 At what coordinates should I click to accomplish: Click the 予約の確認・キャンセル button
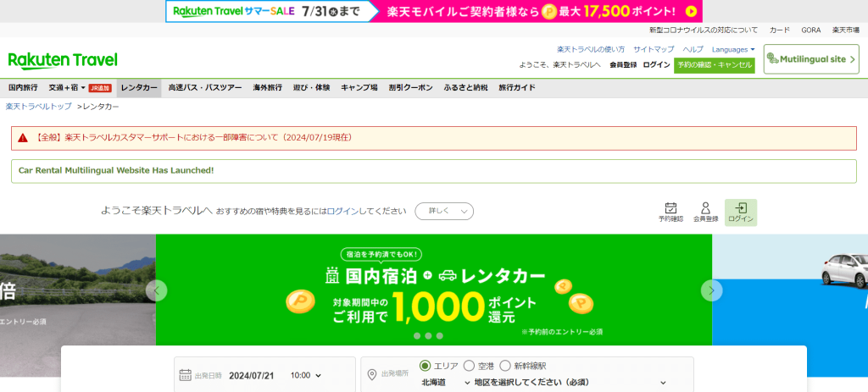coord(714,64)
